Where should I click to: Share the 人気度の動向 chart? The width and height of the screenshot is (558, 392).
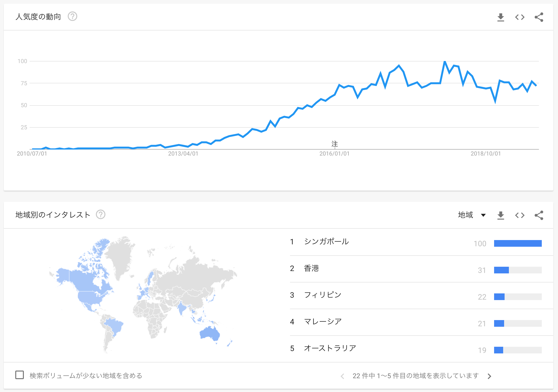539,17
